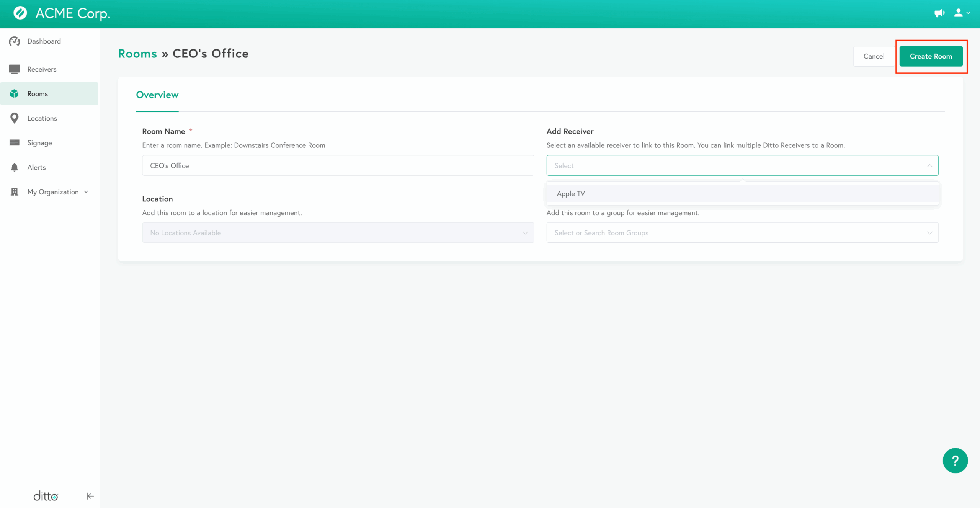Click the Dashboard gauge icon
The width and height of the screenshot is (980, 508).
click(15, 41)
